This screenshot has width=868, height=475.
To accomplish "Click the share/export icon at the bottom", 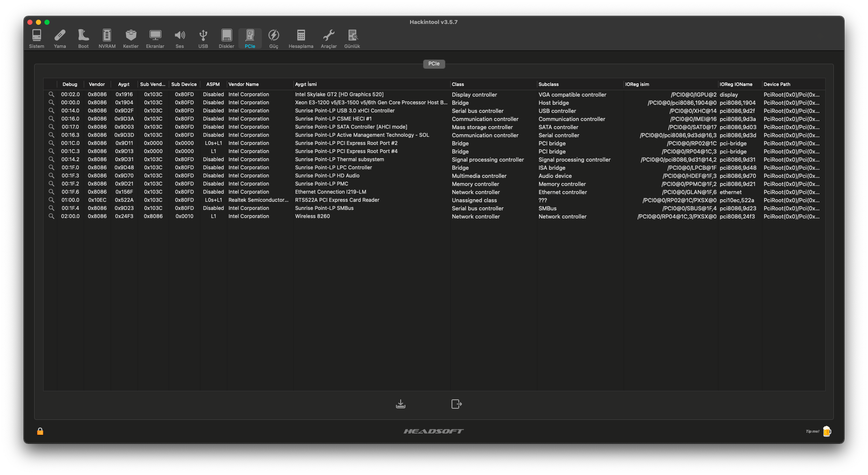I will [x=456, y=404].
